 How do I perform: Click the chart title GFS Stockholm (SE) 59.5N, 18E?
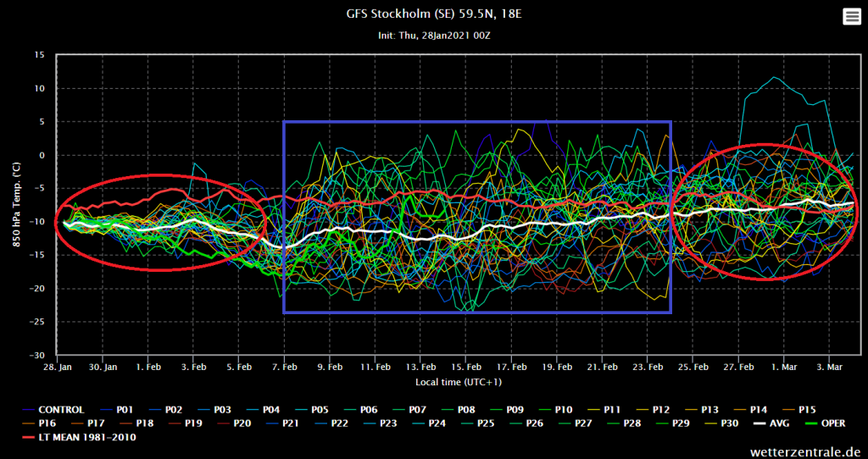(433, 13)
